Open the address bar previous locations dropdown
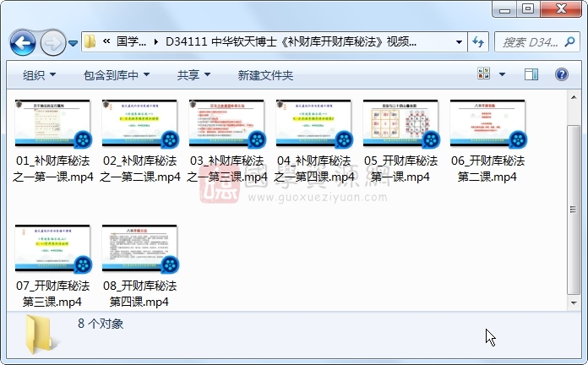The width and height of the screenshot is (588, 365). (x=459, y=42)
